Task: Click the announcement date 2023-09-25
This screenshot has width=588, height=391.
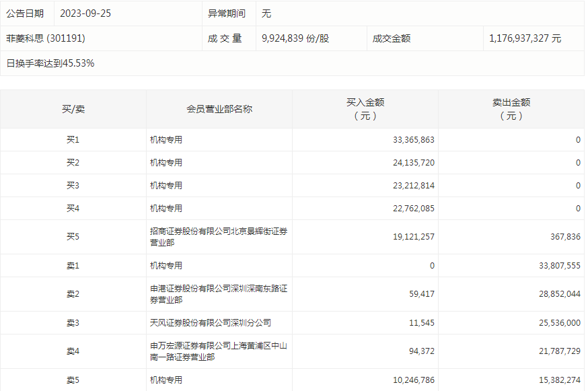Action: 84,13
